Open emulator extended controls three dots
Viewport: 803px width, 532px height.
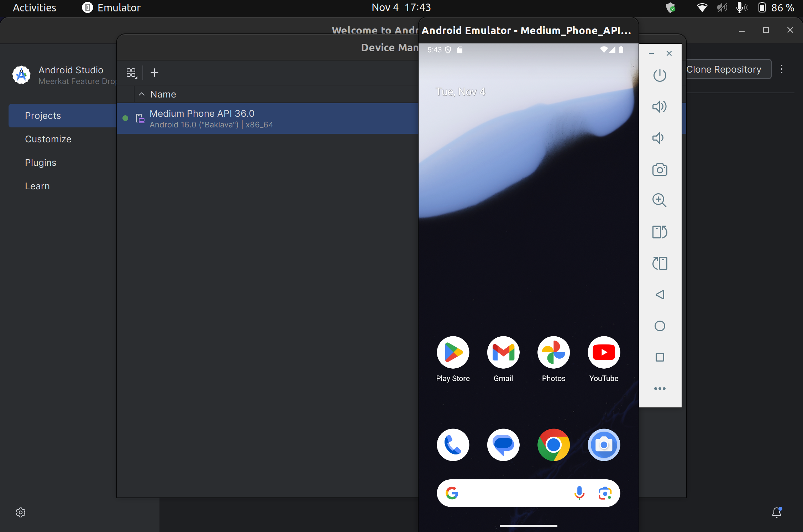(x=659, y=389)
